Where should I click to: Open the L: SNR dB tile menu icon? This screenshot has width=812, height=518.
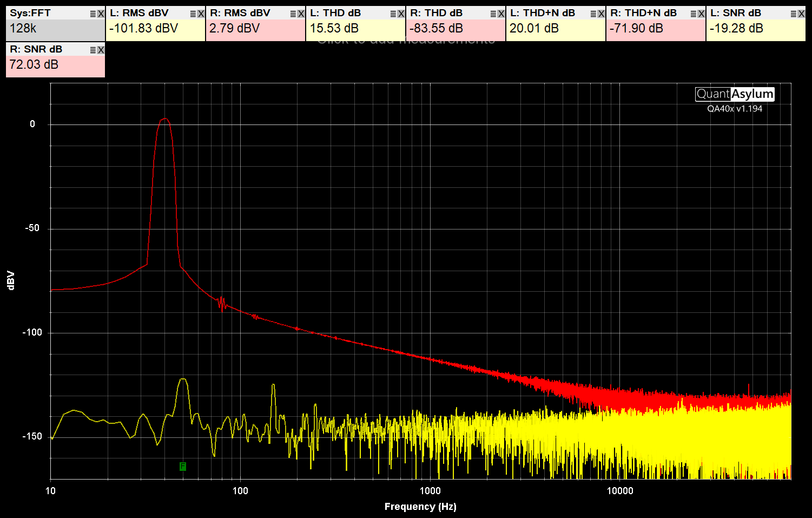[x=794, y=14]
